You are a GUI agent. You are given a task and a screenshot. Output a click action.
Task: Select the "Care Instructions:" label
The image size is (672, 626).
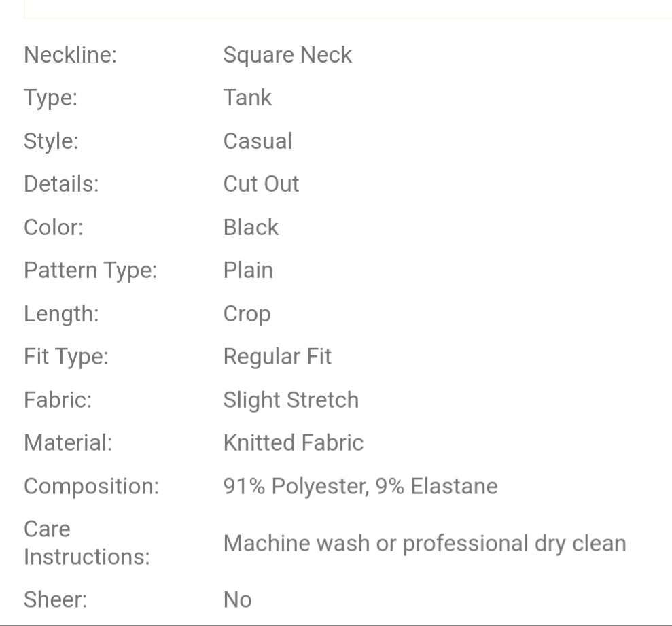point(86,543)
